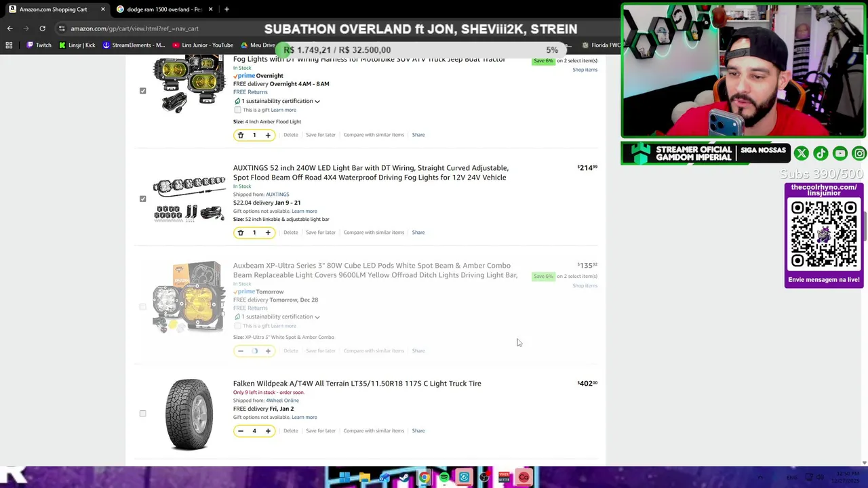Open the Twitch bookmark
Screen dimensions: 868x488
39,45
